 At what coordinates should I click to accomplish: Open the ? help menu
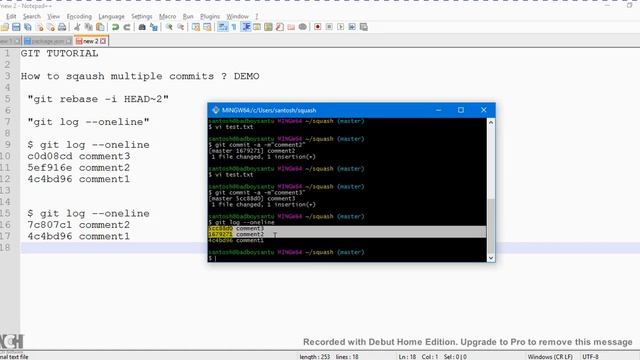click(x=257, y=16)
